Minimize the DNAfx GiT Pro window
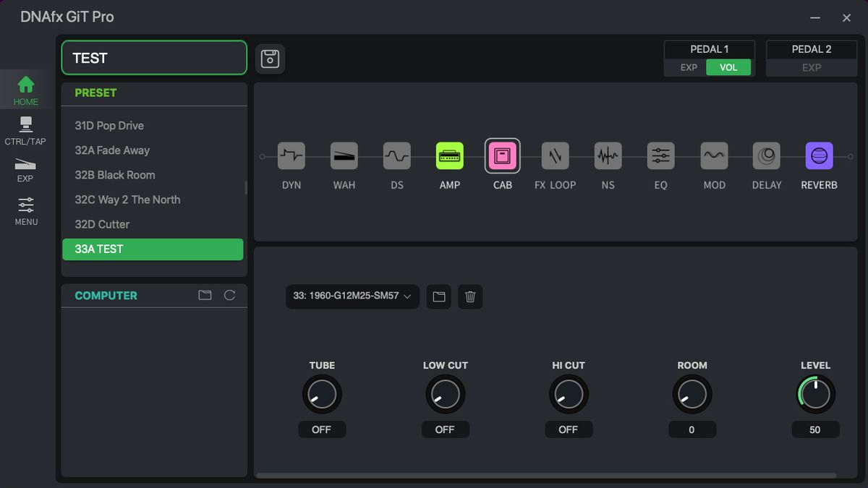868x488 pixels. click(x=815, y=17)
